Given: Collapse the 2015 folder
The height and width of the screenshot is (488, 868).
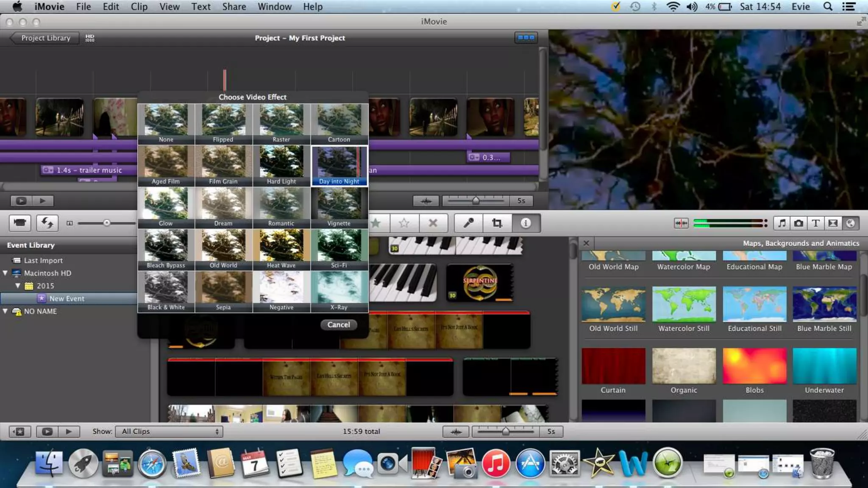Looking at the screenshot, I should (x=18, y=286).
